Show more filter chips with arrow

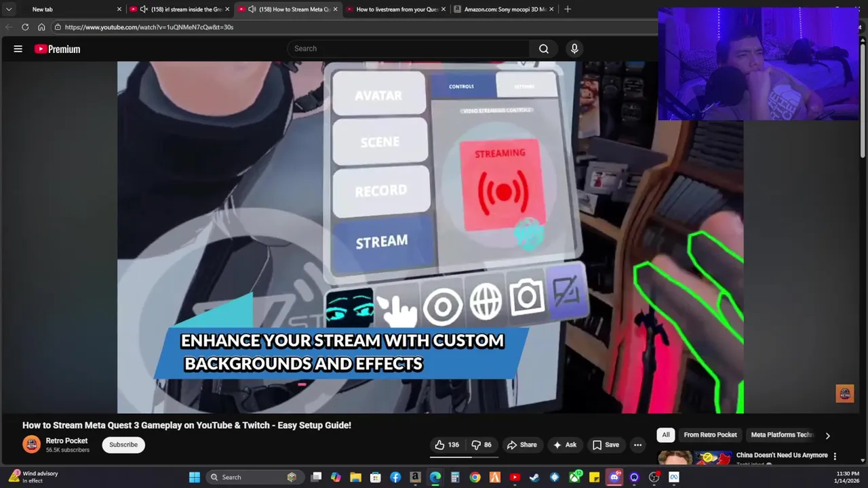tap(827, 436)
